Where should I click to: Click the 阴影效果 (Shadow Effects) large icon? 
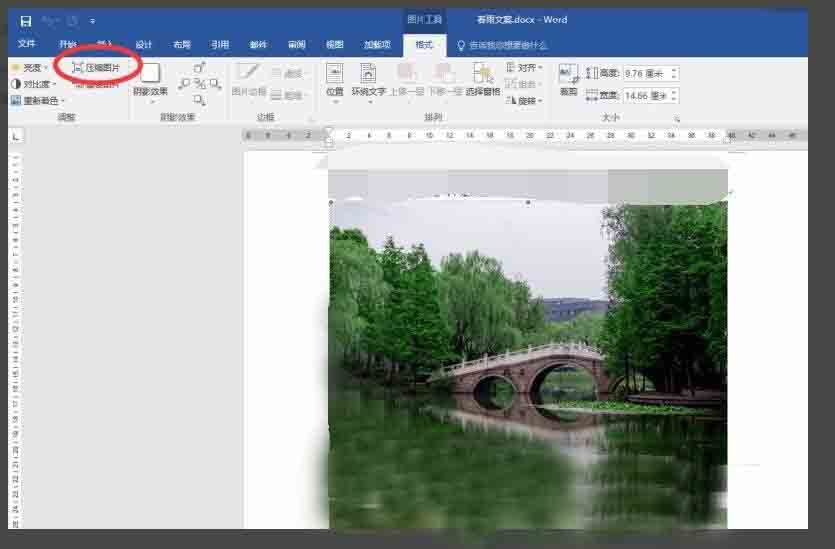point(150,73)
